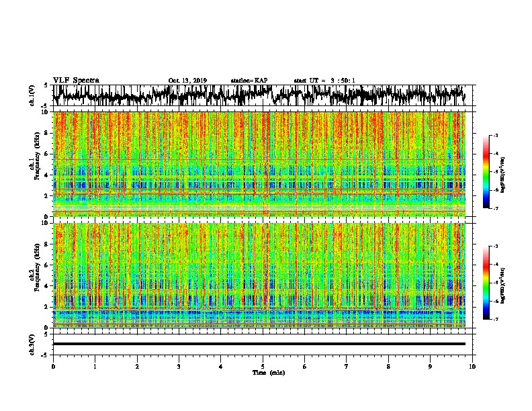Click the ch.2 "Frequency (kHz)" axis label
The width and height of the screenshot is (532, 411).
tap(37, 267)
